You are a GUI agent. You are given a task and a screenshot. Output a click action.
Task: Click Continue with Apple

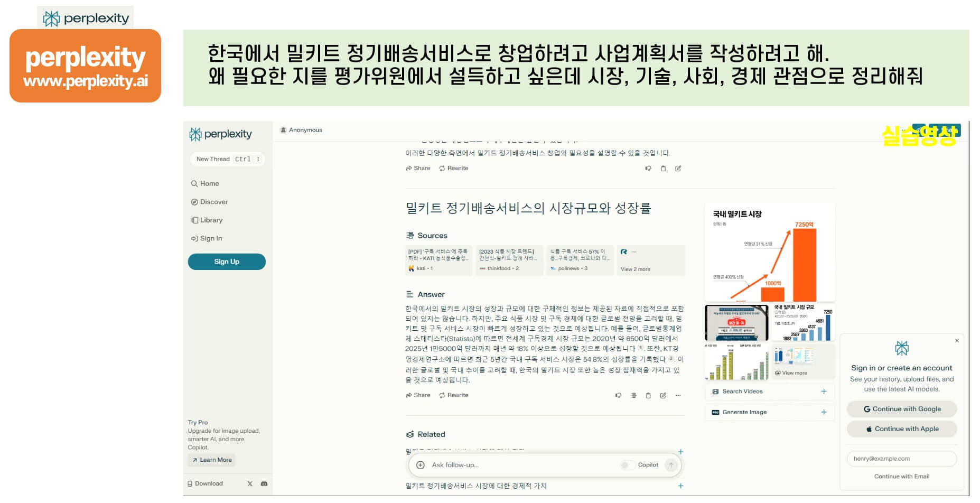pos(902,429)
